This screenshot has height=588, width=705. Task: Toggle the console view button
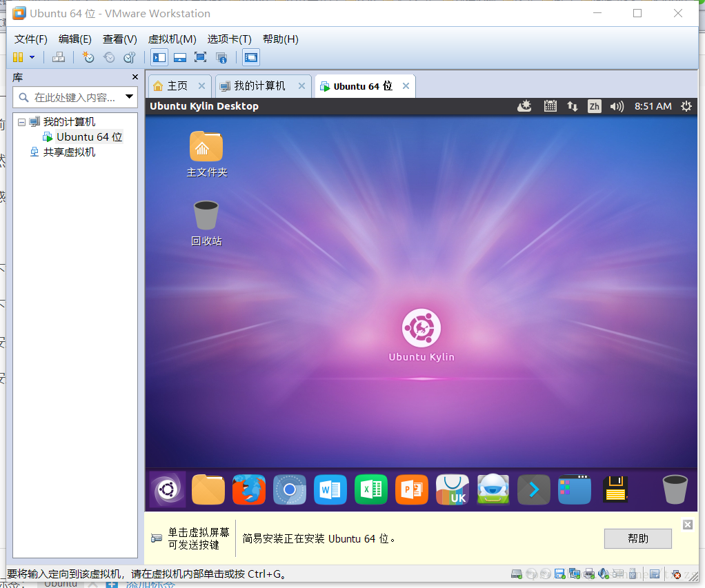click(251, 57)
